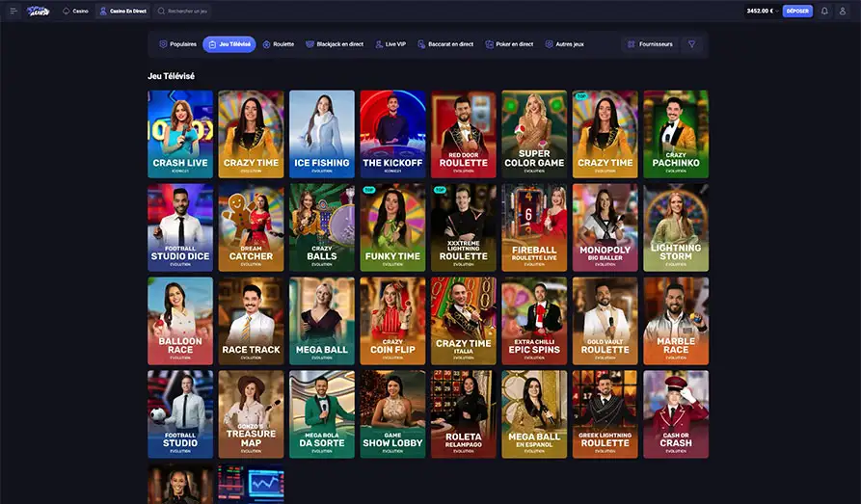This screenshot has height=504, width=861.
Task: Open the Red Door Roulette game
Action: (x=464, y=134)
